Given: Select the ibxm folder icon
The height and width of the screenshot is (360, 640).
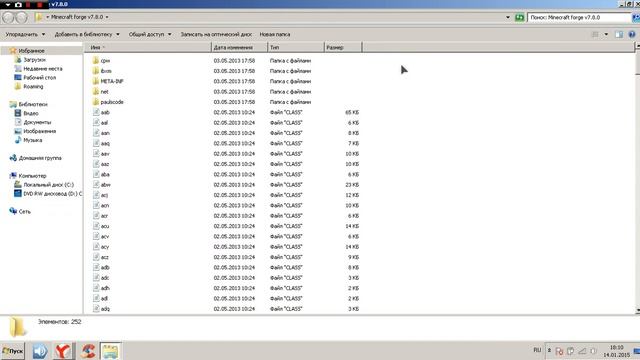Looking at the screenshot, I should (x=96, y=71).
